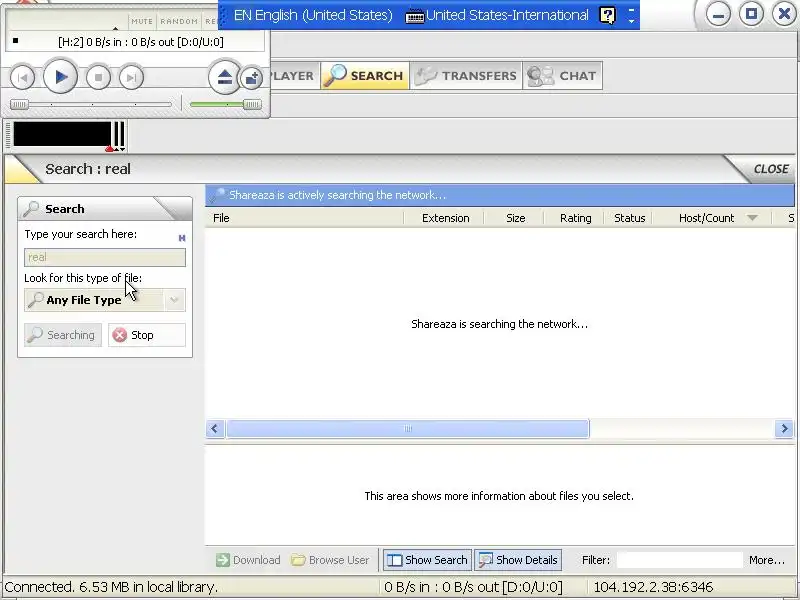Toggle the MUTE option in player

142,21
